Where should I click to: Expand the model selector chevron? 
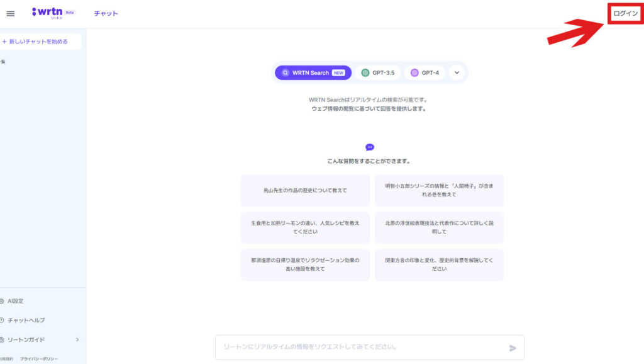[456, 72]
